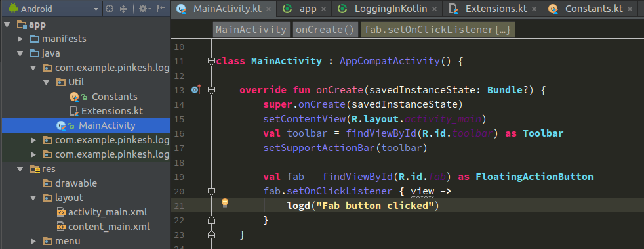Click the content_main.xml file icon
644x249 pixels.
(61, 227)
